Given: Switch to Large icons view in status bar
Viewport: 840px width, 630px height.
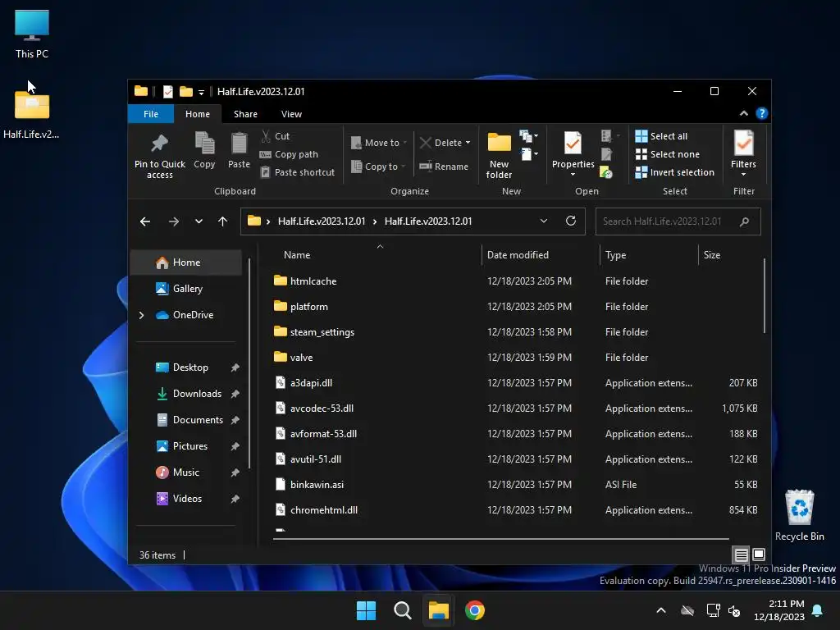Looking at the screenshot, I should 759,555.
